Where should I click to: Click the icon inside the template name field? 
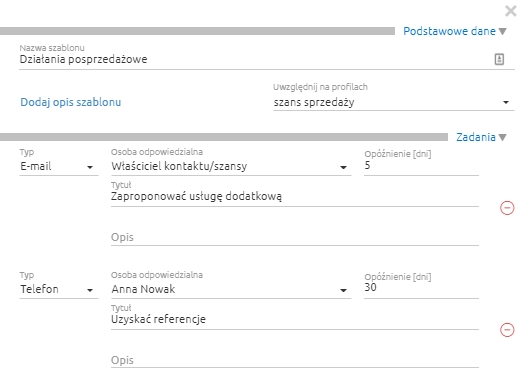[x=499, y=59]
